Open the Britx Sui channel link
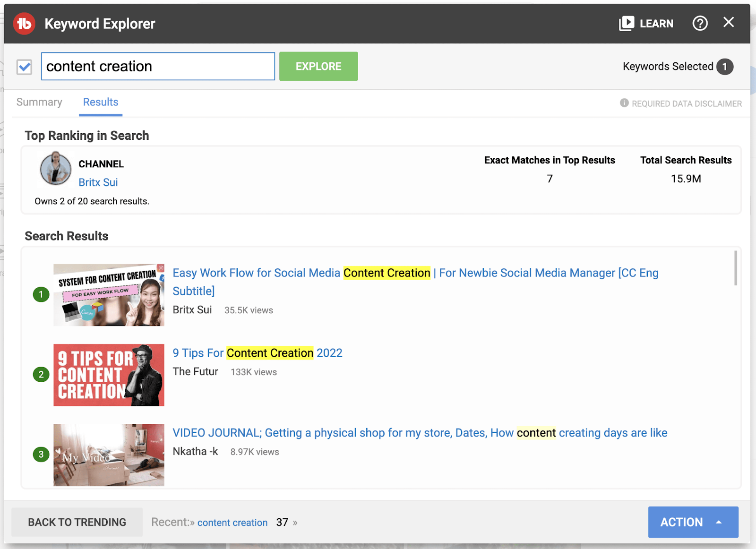Image resolution: width=756 pixels, height=549 pixels. point(98,182)
